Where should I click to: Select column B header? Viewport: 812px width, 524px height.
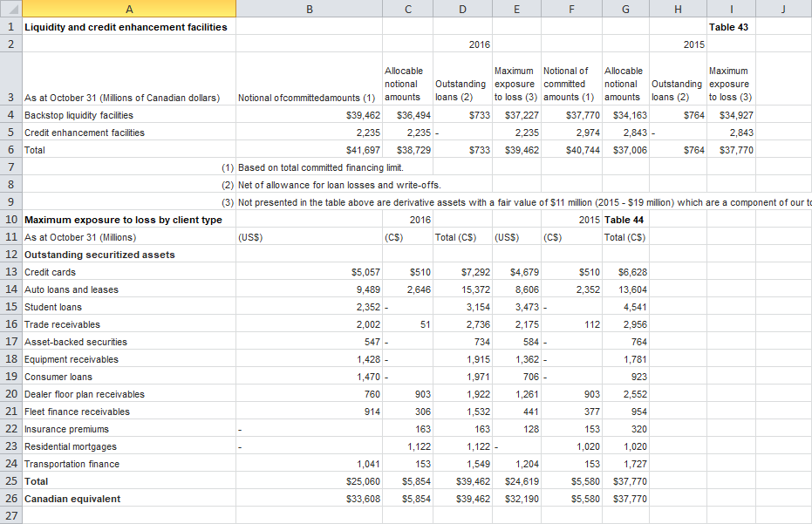tap(309, 9)
